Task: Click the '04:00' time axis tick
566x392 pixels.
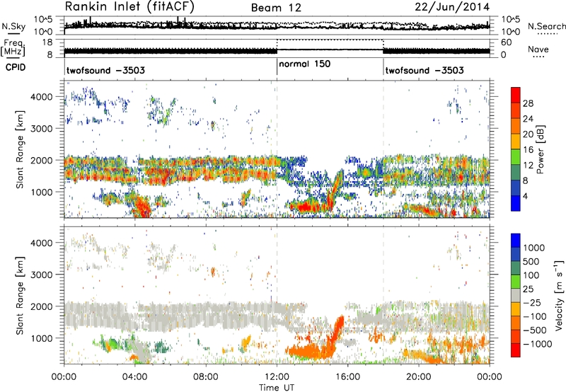Action: [135, 377]
